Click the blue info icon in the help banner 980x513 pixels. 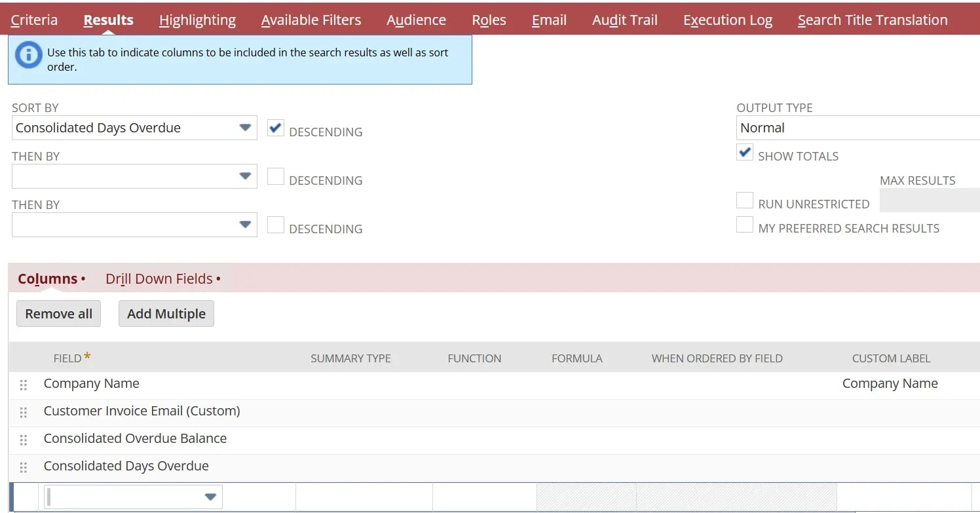28,55
